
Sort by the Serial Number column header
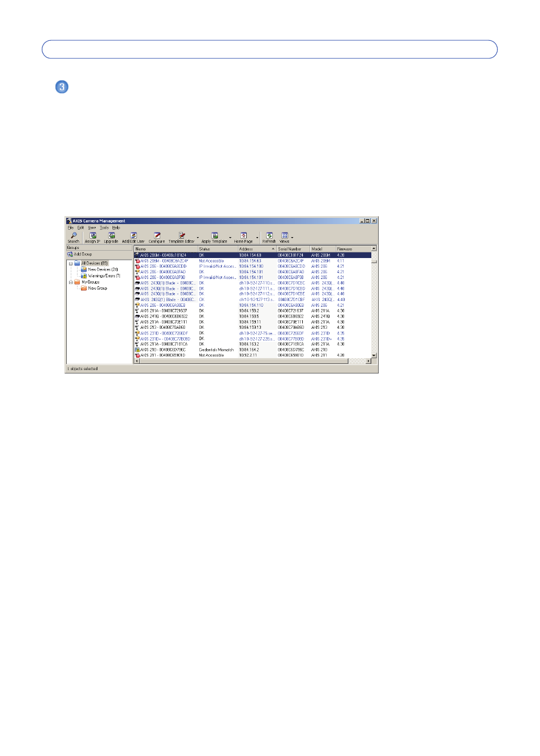coord(293,249)
